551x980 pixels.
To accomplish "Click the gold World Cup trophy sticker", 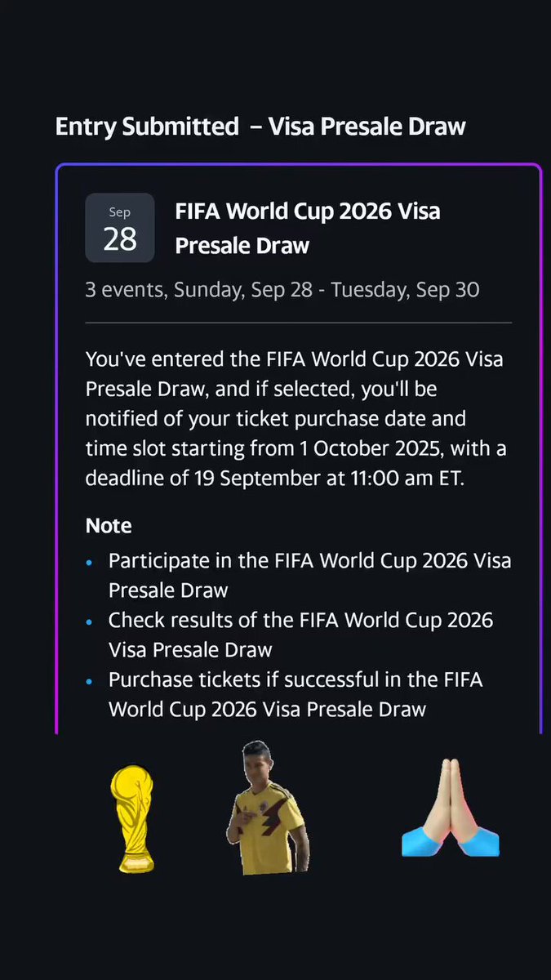I will point(132,819).
